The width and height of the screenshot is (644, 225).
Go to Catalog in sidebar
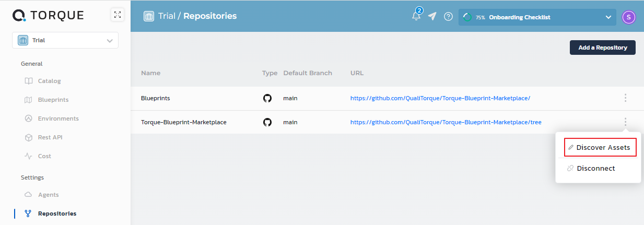(x=49, y=81)
